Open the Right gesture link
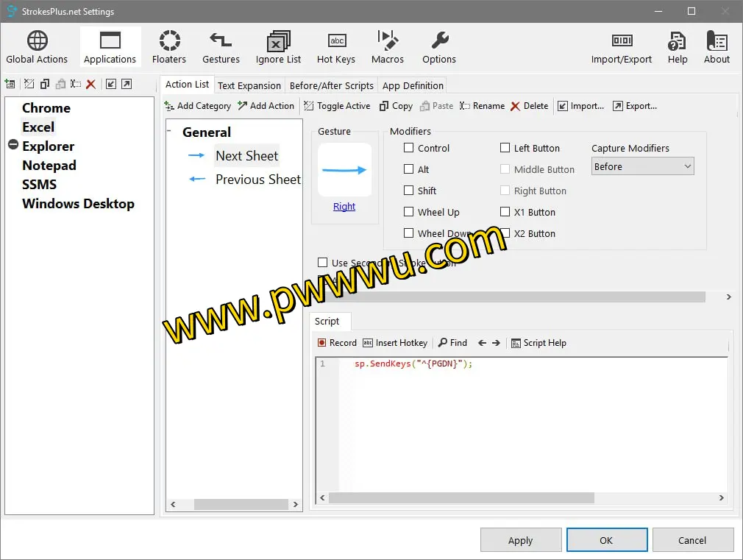This screenshot has width=743, height=560. (x=344, y=206)
